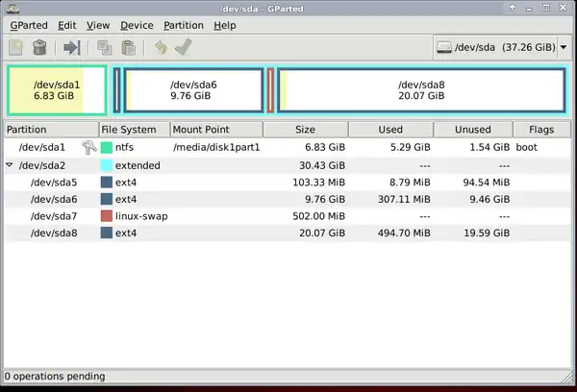Viewport: 577px width, 392px height.
Task: Open the /dev/sda device selector dropdown
Action: pyautogui.click(x=500, y=46)
